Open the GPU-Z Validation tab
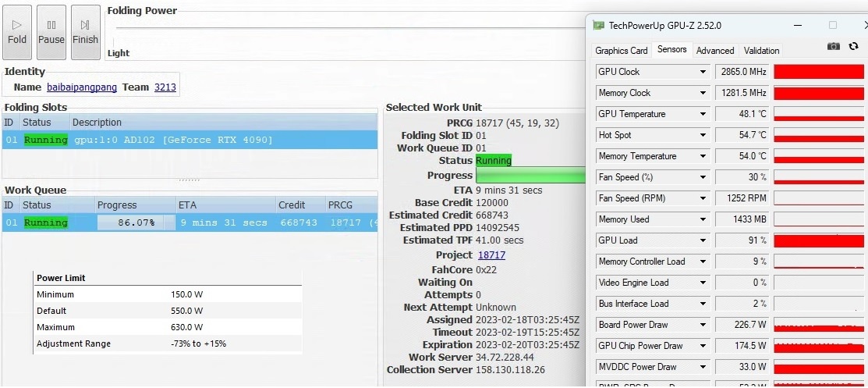The height and width of the screenshot is (388, 868). 761,51
